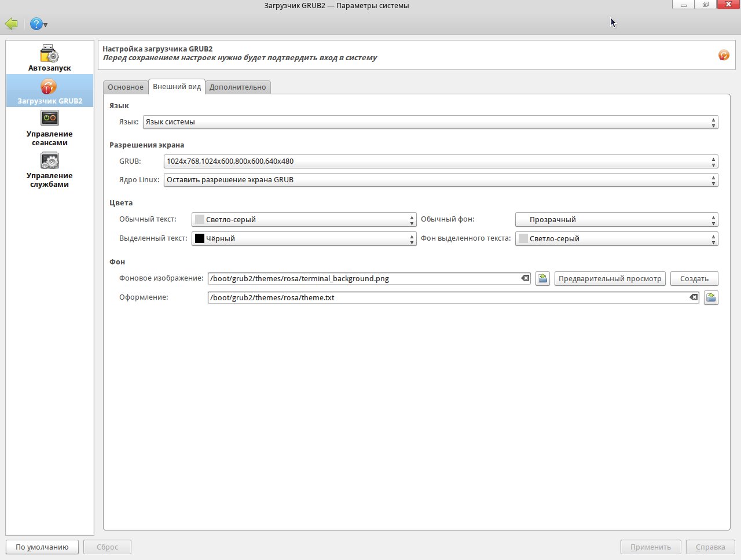The width and height of the screenshot is (741, 560).
Task: Open Управление службами module
Action: [x=50, y=170]
